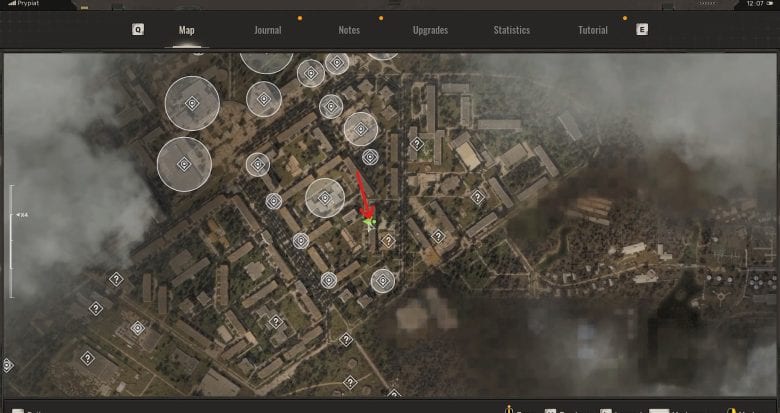Go to the Upgrades tab
This screenshot has width=780, height=413.
point(430,30)
